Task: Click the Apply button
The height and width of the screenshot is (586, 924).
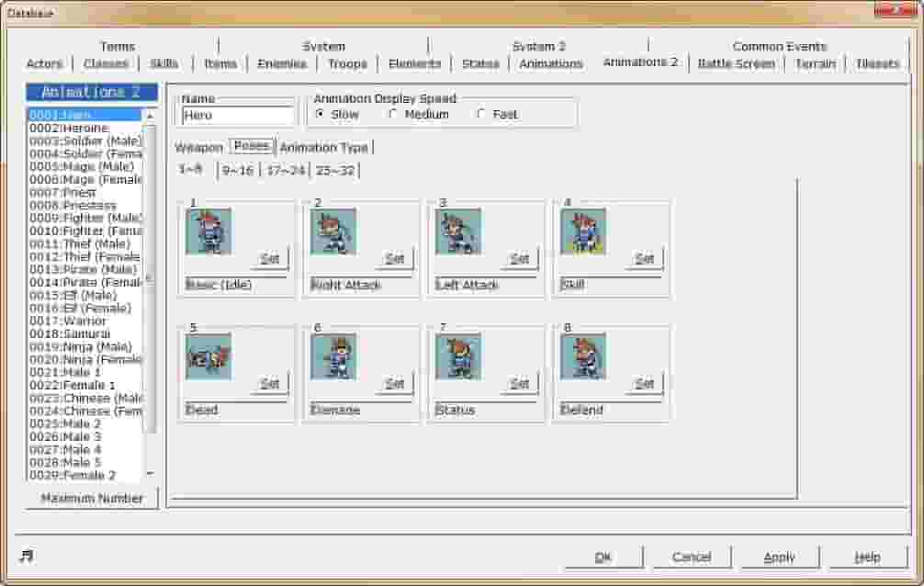Action: pos(777,558)
